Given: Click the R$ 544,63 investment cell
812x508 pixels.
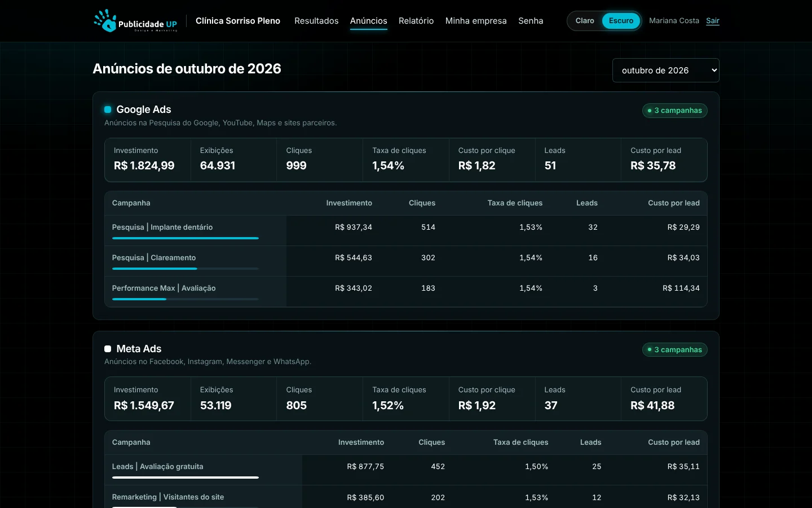Looking at the screenshot, I should (x=354, y=258).
